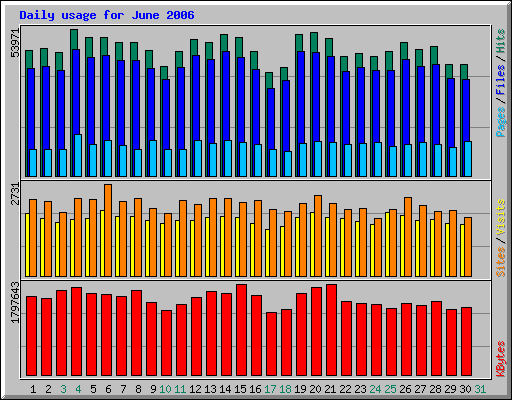Image resolution: width=512 pixels, height=400 pixels.
Task: Click the yellow Sites bar for day 1
Action: (27, 245)
